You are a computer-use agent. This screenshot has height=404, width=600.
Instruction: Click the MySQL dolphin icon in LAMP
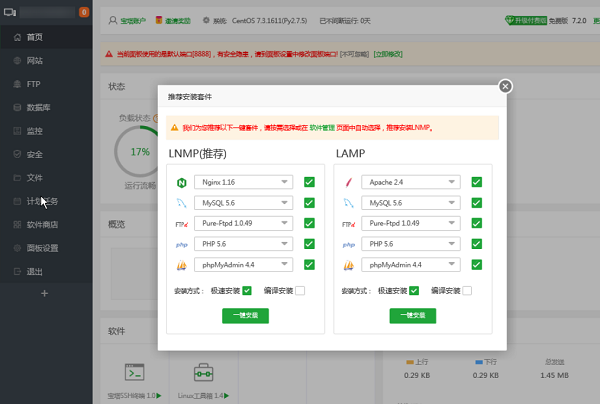349,203
